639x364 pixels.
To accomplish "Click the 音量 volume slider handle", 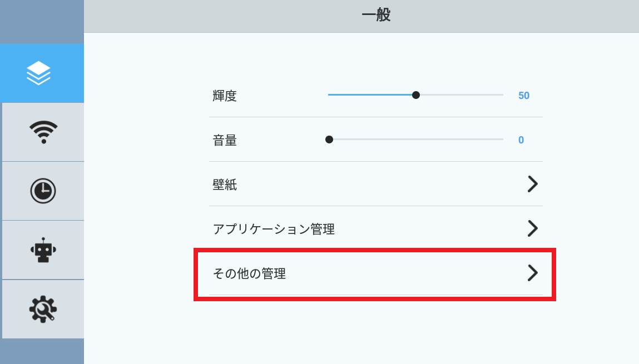I will (329, 139).
